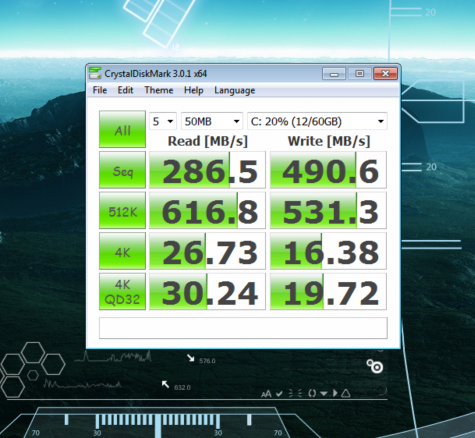Select the Seq write value 490.6

pyautogui.click(x=328, y=170)
